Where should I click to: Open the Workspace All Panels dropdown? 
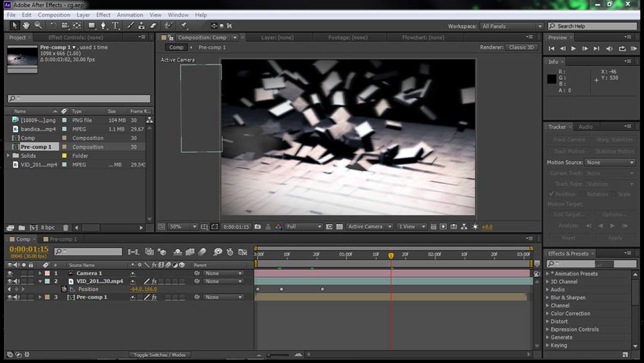512,26
